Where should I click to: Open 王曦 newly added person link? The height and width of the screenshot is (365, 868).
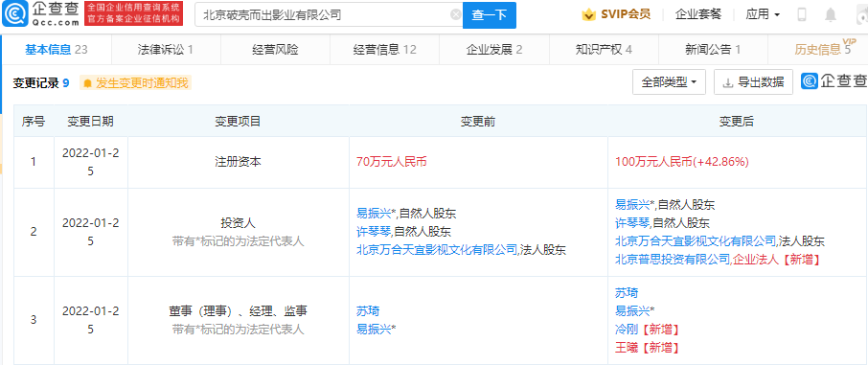pyautogui.click(x=627, y=347)
